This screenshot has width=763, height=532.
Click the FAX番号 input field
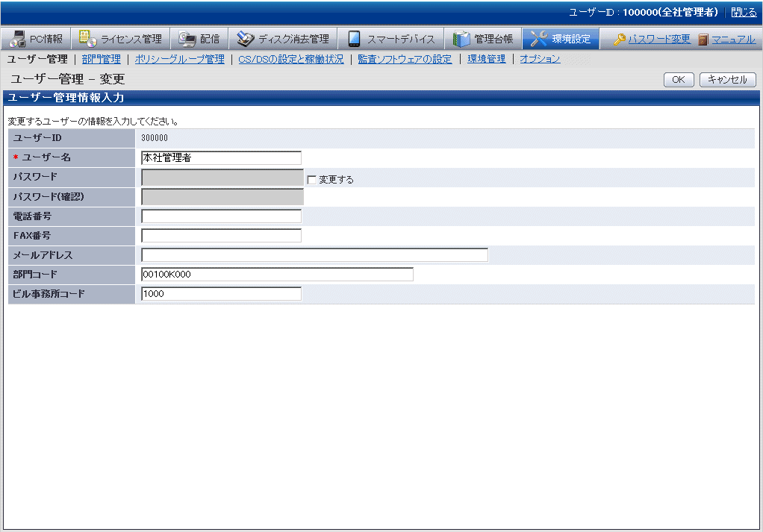tap(222, 235)
